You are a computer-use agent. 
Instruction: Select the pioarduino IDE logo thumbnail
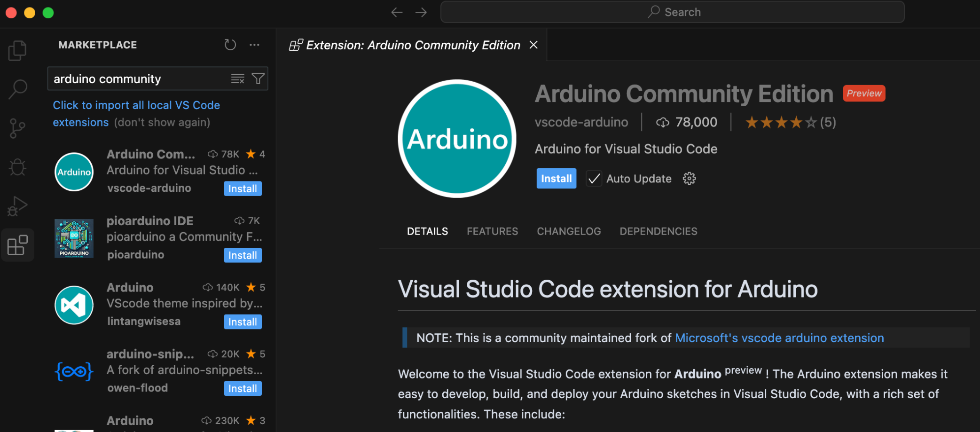(74, 238)
